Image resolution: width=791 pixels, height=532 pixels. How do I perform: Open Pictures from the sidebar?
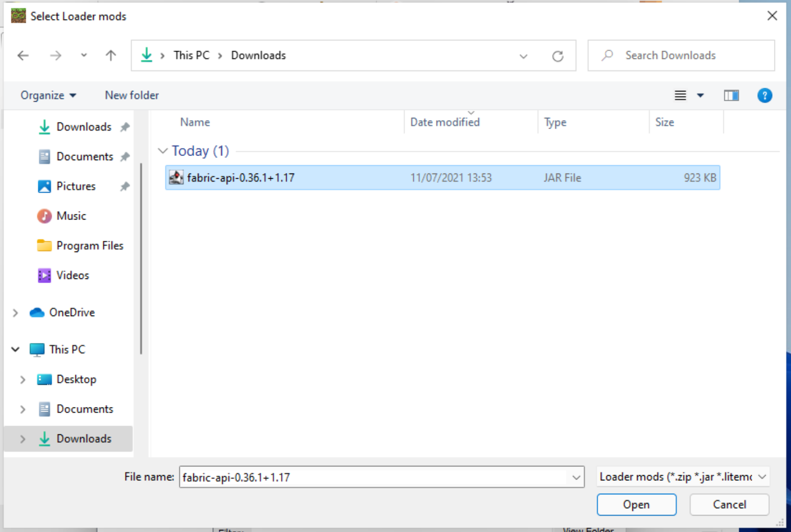coord(75,186)
